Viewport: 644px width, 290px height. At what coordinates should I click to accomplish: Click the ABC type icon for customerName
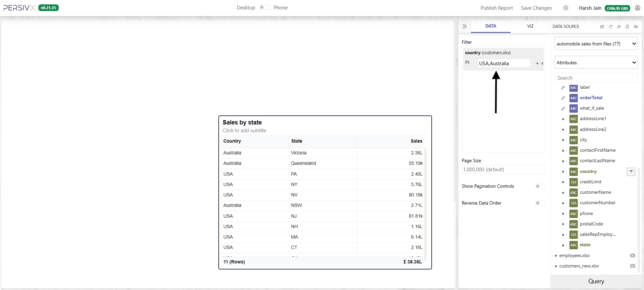(573, 192)
